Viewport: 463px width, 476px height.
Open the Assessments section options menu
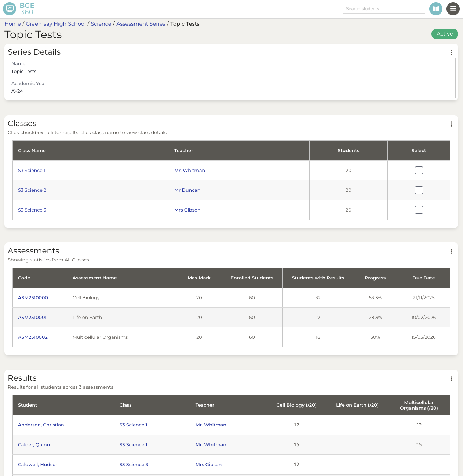click(x=452, y=251)
